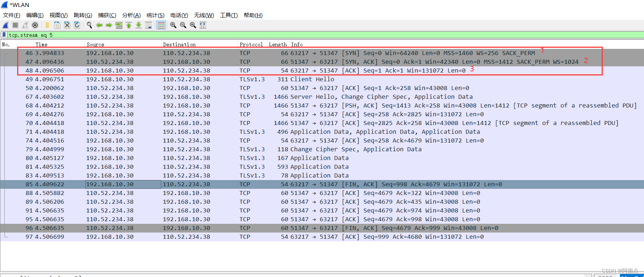Close this capture file icon
Screen dimensions: 644x277
coord(67,25)
